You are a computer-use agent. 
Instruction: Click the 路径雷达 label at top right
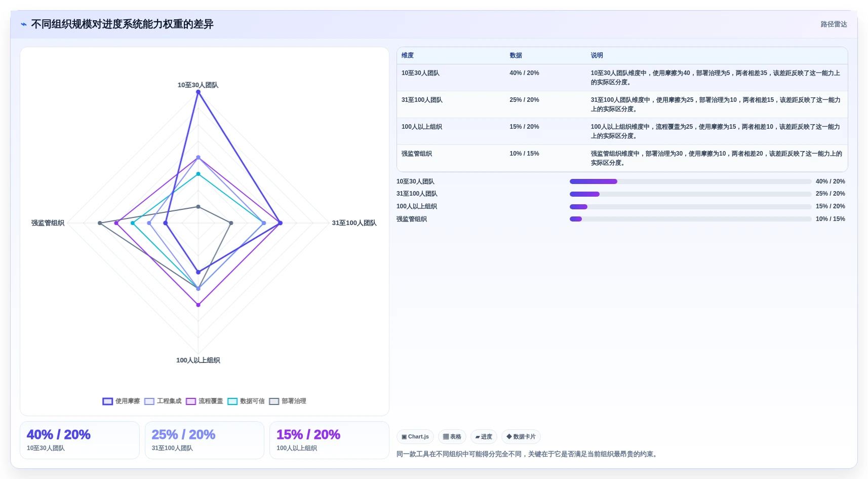point(834,24)
